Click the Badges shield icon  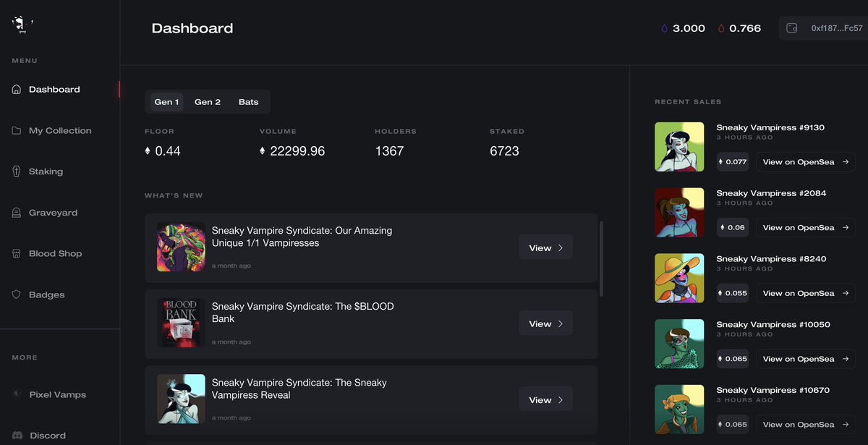(x=17, y=295)
